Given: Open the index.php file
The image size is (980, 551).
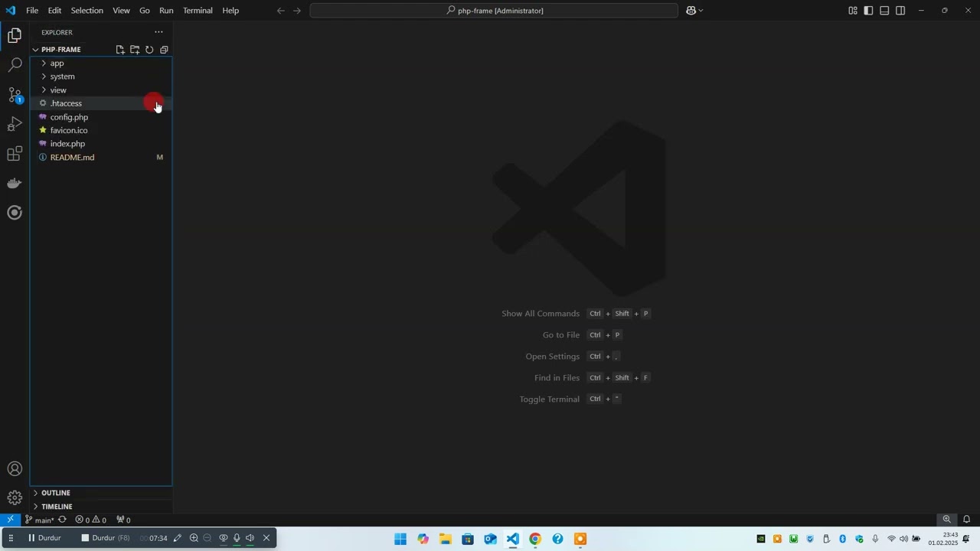Looking at the screenshot, I should click(x=101, y=144).
